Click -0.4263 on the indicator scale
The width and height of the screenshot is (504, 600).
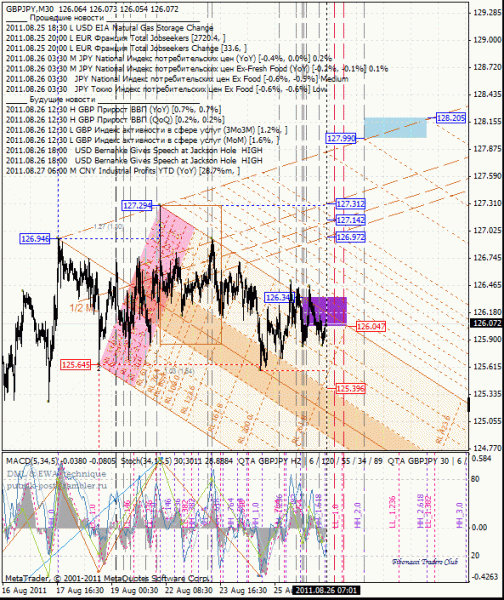pyautogui.click(x=484, y=577)
